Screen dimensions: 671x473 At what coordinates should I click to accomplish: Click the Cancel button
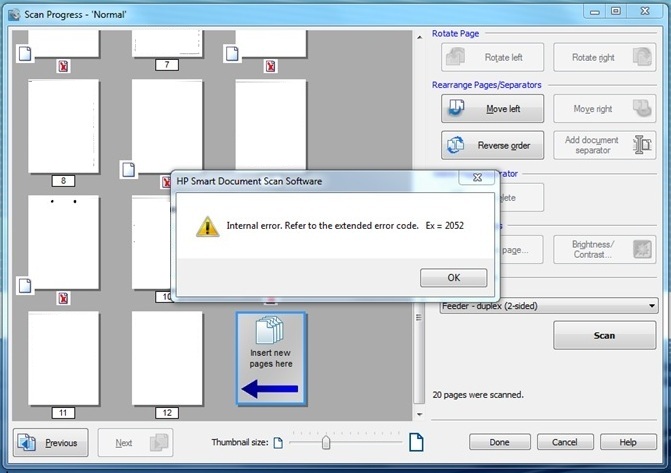tap(565, 442)
